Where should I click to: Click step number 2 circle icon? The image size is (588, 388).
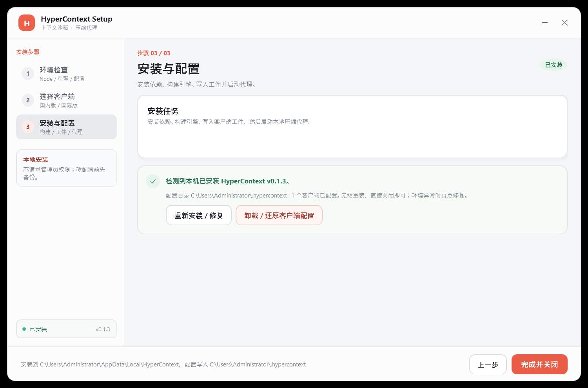pyautogui.click(x=28, y=100)
